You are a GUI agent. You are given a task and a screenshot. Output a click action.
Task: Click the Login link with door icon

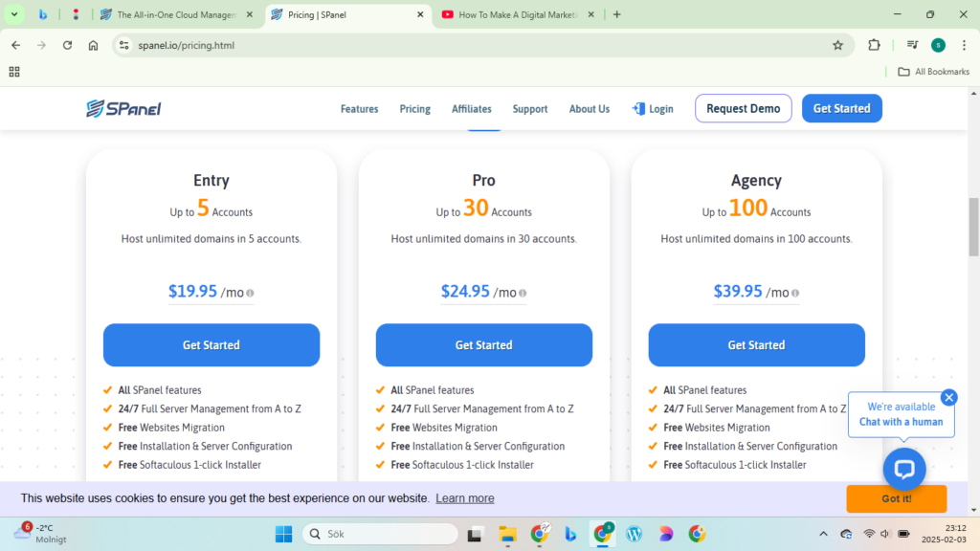653,109
